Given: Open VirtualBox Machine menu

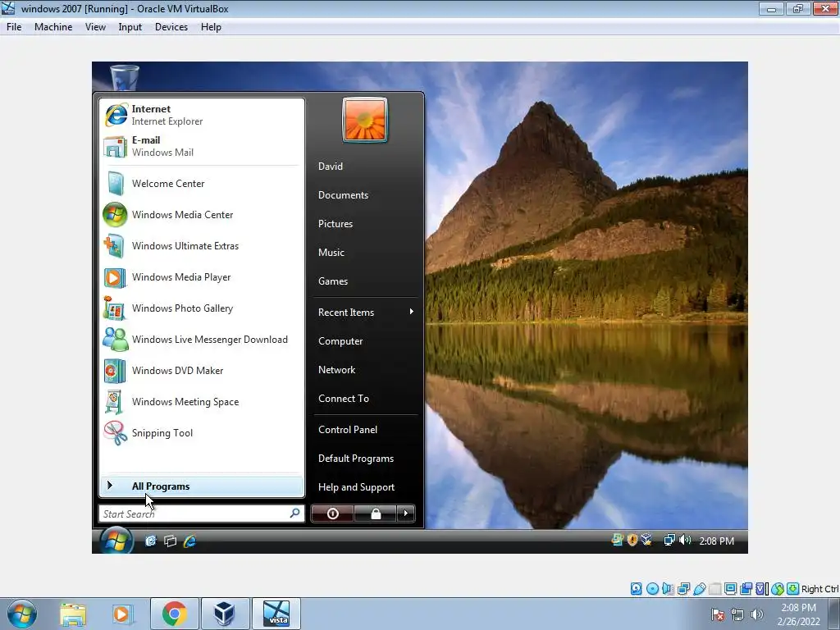Looking at the screenshot, I should click(x=53, y=27).
